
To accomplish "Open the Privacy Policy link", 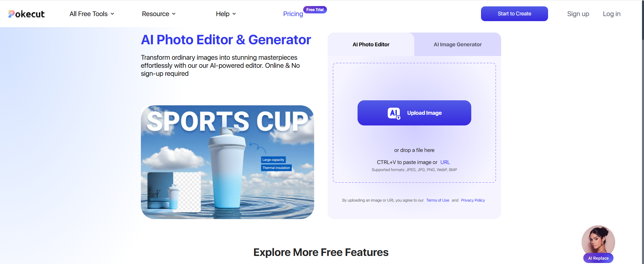I will coord(473,200).
